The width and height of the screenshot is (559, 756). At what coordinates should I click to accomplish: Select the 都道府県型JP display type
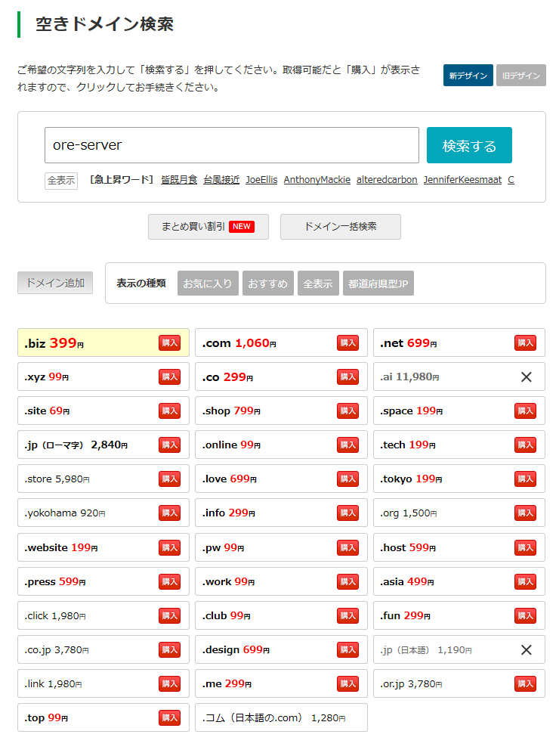tap(378, 283)
